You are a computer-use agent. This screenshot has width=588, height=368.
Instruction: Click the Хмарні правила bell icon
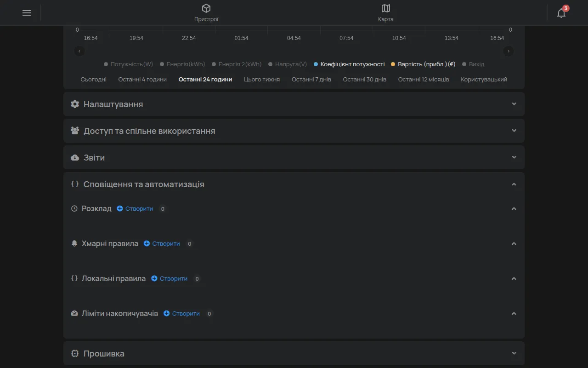click(x=74, y=243)
